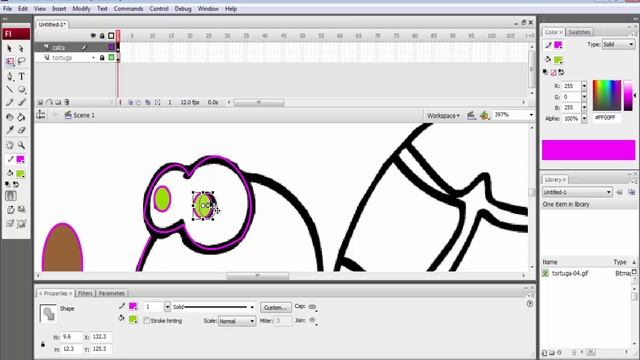Click the Untitled-1 document tab
Image resolution: width=640 pixels, height=360 pixels.
tap(52, 25)
